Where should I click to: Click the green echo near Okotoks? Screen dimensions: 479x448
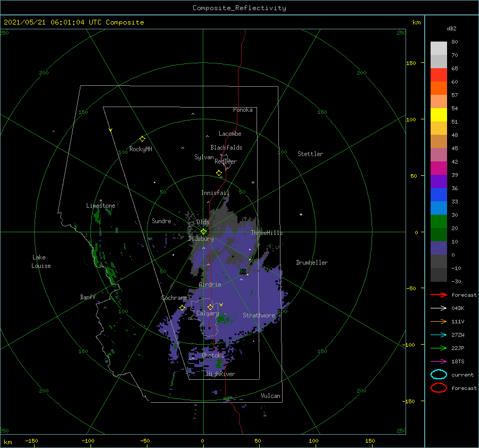pyautogui.click(x=219, y=363)
